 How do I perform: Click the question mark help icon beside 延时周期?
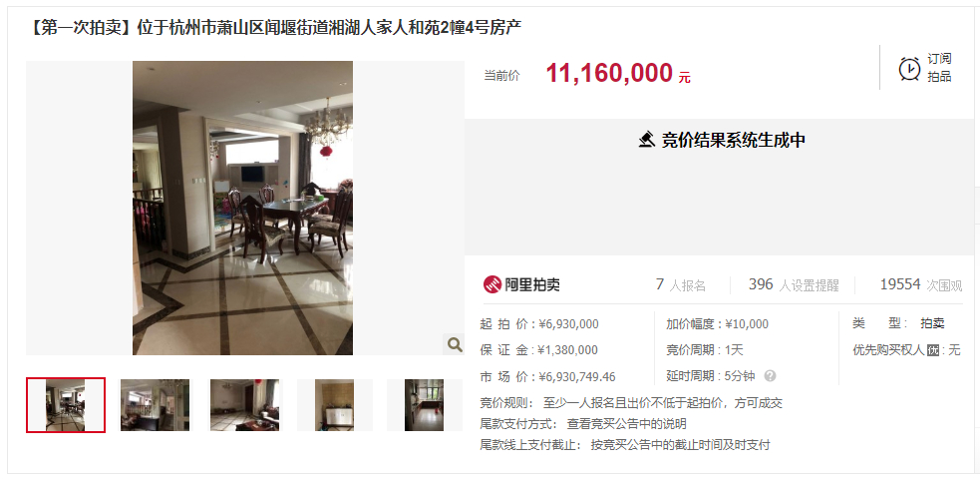pyautogui.click(x=770, y=376)
